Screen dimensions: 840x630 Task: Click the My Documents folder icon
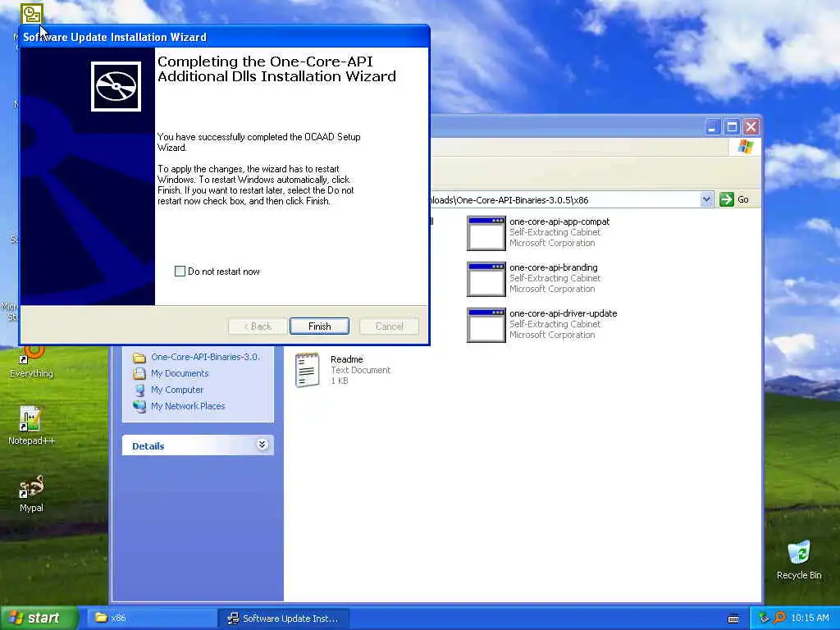coord(139,373)
